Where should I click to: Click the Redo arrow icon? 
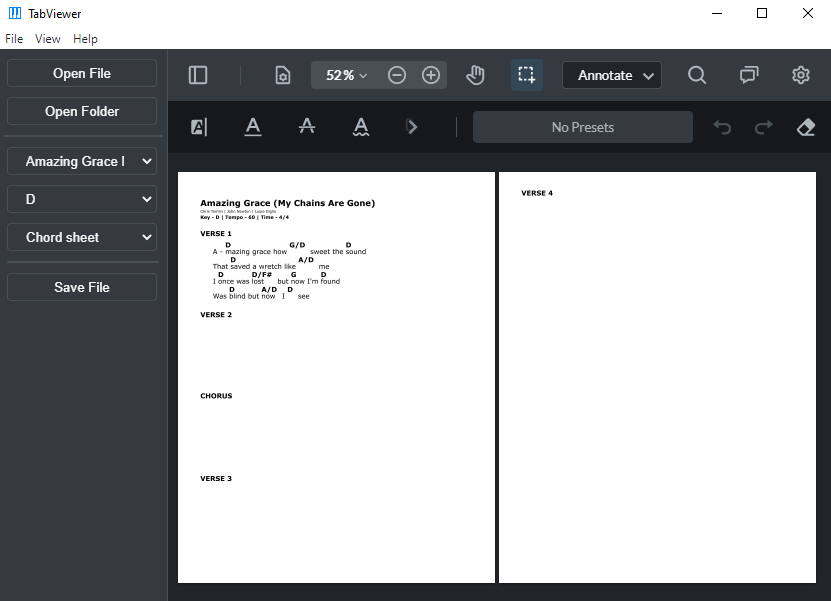(x=764, y=127)
